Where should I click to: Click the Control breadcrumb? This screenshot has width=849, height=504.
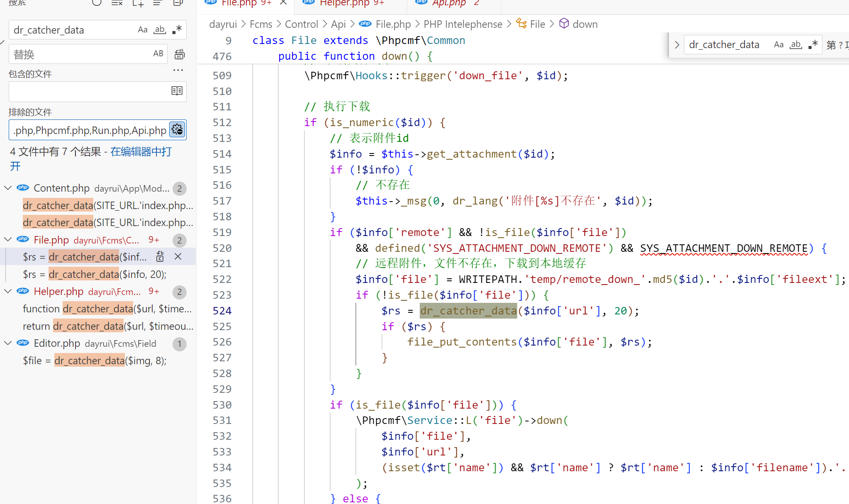click(x=301, y=24)
